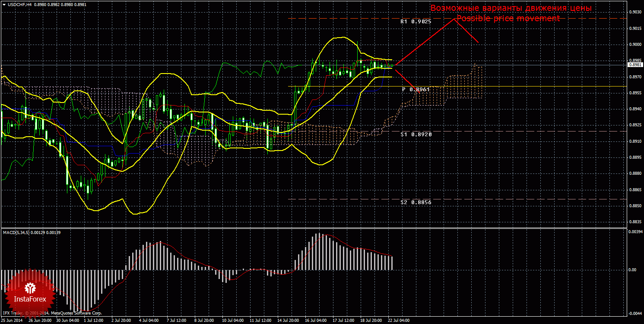Click the R1 0.9025 resistance label
The height and width of the screenshot is (324, 644).
[416, 21]
